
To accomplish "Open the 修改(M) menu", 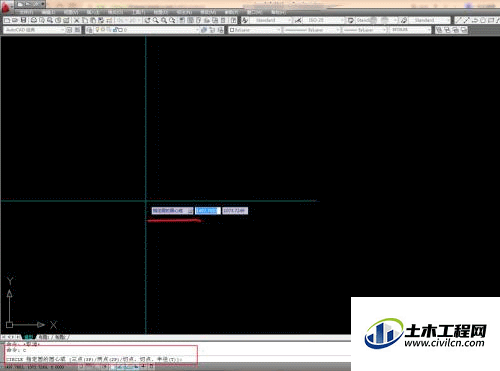I will pyautogui.click(x=208, y=12).
